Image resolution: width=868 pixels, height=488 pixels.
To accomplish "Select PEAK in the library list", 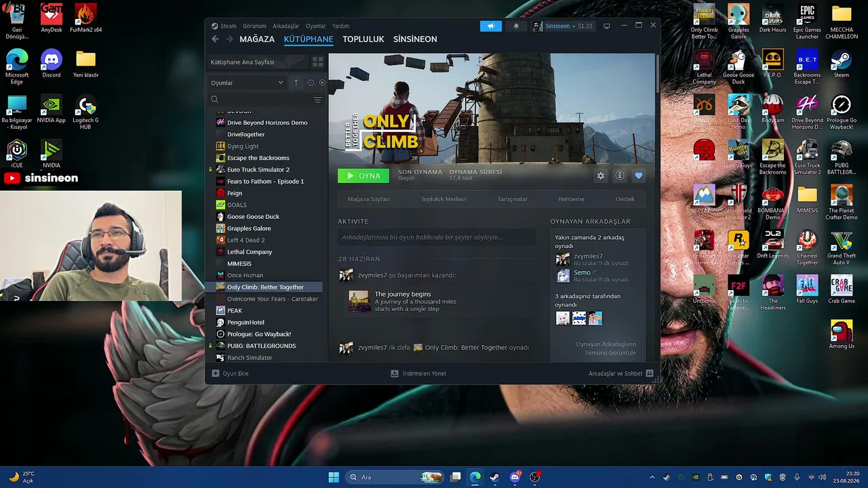I will coord(235,310).
